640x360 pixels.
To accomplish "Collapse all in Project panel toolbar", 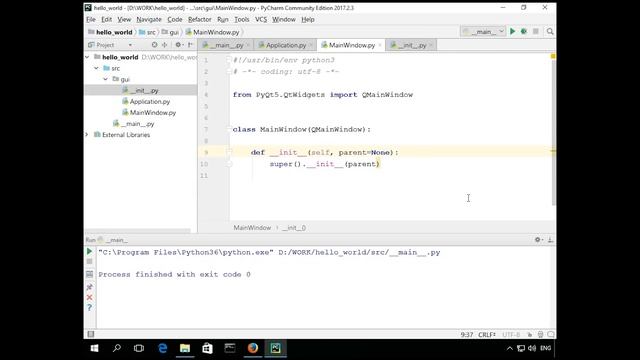I will coord(164,45).
